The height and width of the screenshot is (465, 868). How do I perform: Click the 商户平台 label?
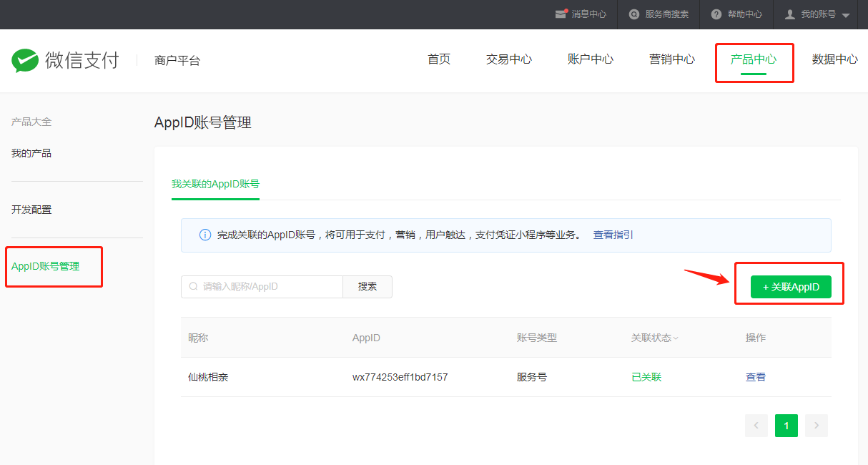177,61
